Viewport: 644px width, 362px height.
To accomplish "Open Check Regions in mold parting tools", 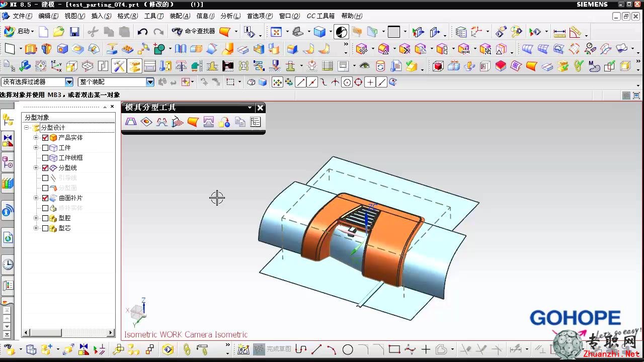I will point(131,122).
